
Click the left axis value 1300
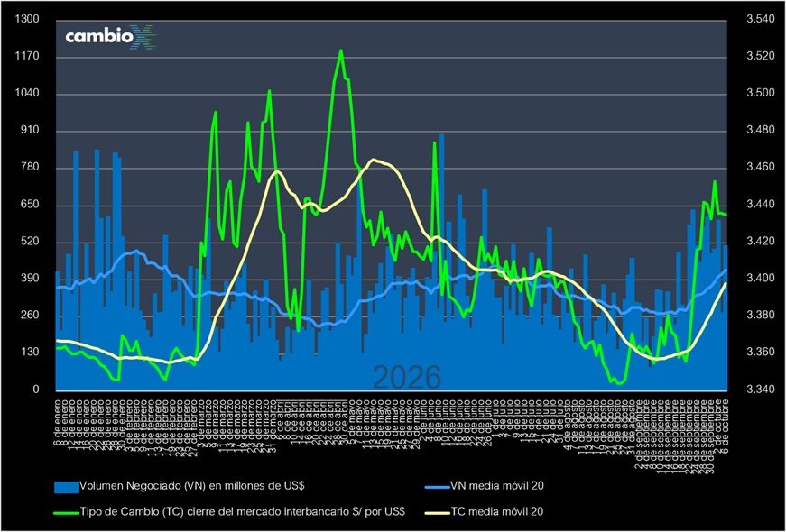[x=28, y=20]
